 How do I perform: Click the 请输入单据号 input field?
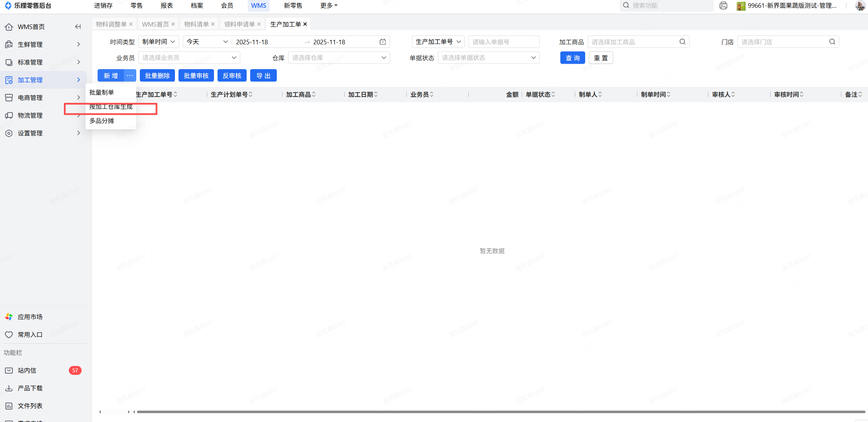pyautogui.click(x=504, y=42)
